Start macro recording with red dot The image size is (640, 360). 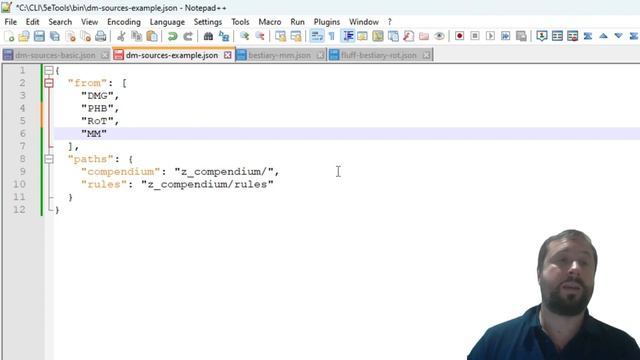460,36
